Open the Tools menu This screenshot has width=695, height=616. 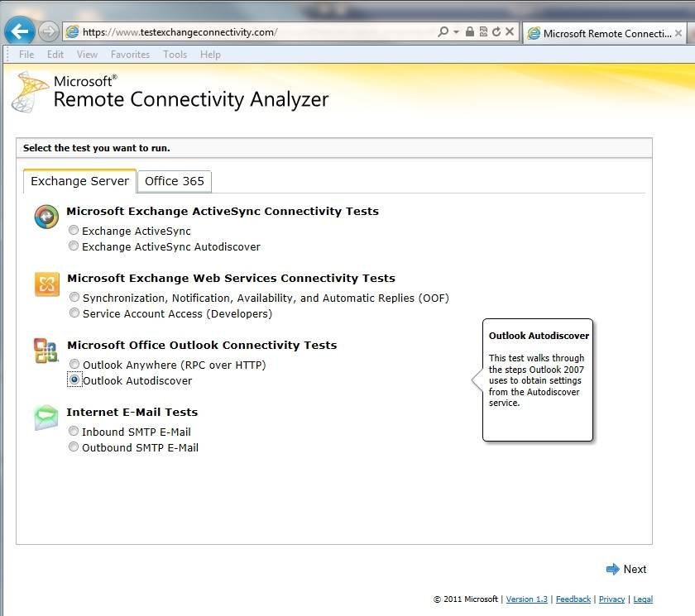pyautogui.click(x=175, y=55)
